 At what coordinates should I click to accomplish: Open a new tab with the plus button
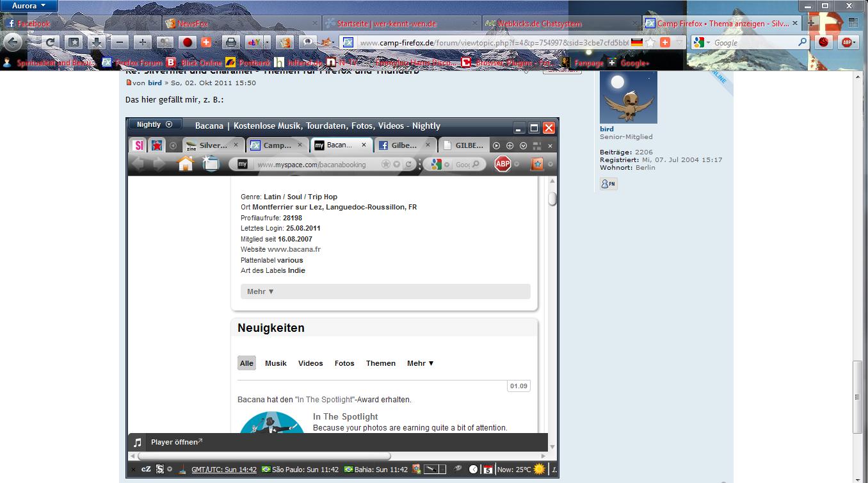point(812,23)
